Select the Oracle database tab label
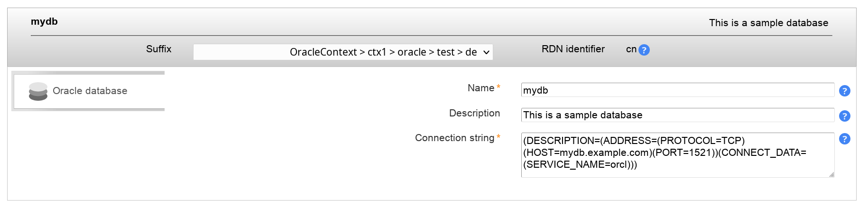 (90, 91)
